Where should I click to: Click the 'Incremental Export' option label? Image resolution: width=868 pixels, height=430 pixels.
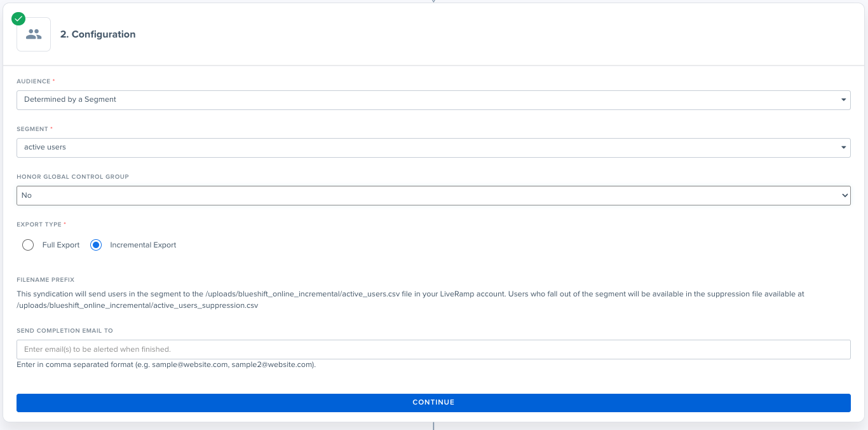[143, 245]
